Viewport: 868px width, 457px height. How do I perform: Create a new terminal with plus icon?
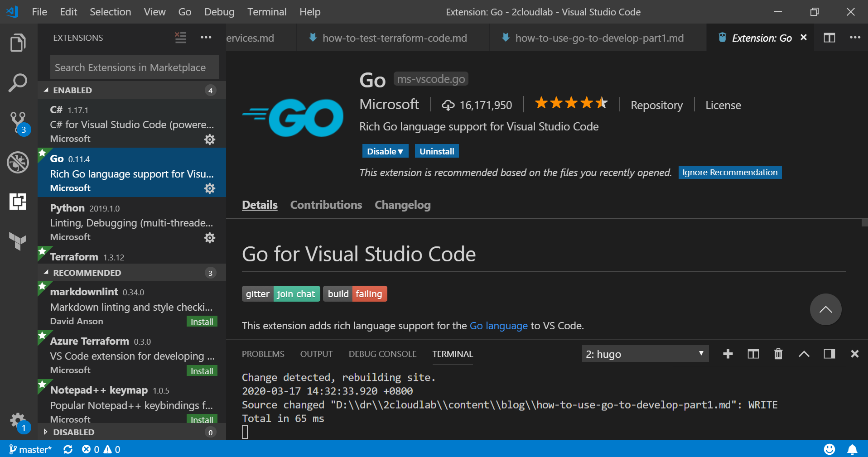(728, 354)
